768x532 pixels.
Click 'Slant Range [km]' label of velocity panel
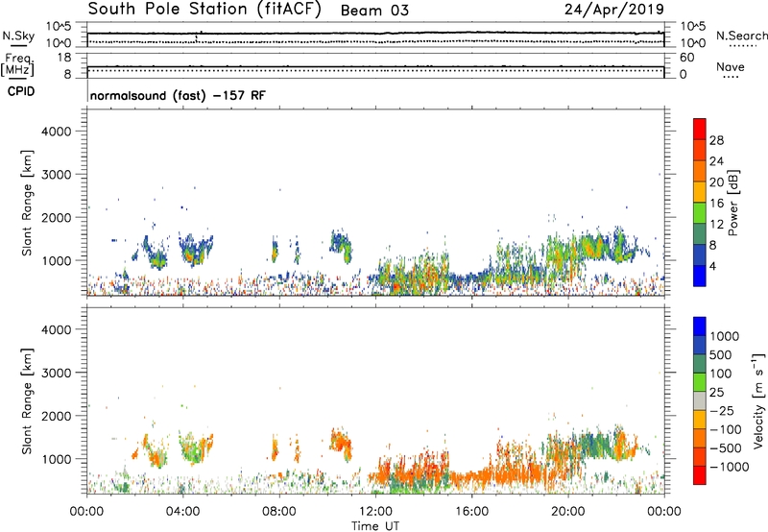27,401
